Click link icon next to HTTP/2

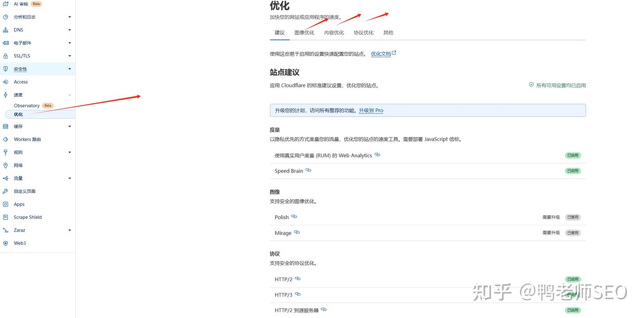297,279
